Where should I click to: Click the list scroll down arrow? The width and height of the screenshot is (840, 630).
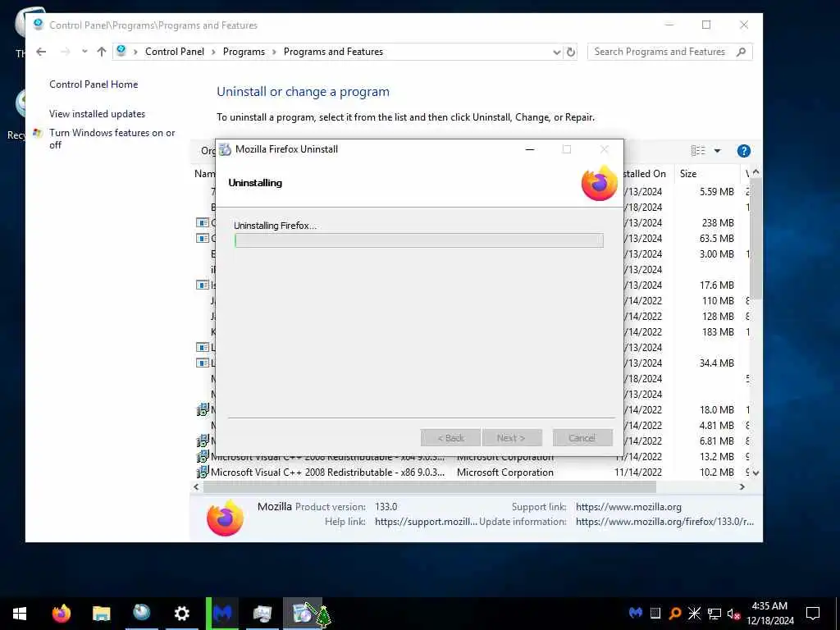coord(756,473)
